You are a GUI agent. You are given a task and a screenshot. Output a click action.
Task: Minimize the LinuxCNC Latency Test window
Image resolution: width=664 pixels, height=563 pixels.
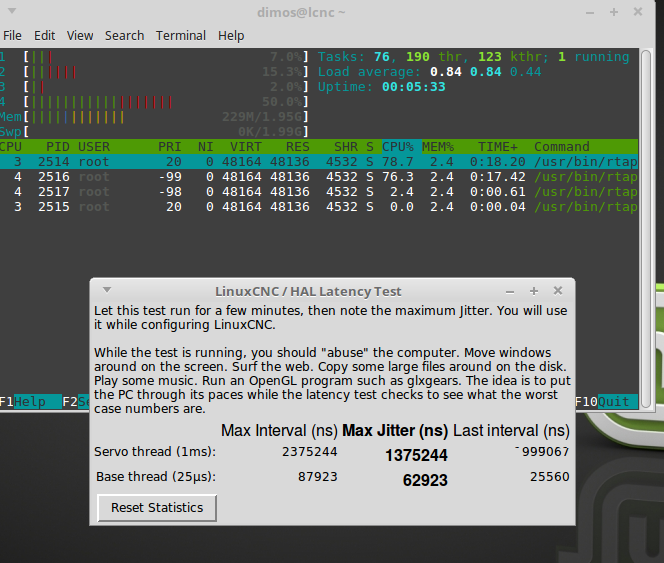coord(510,292)
